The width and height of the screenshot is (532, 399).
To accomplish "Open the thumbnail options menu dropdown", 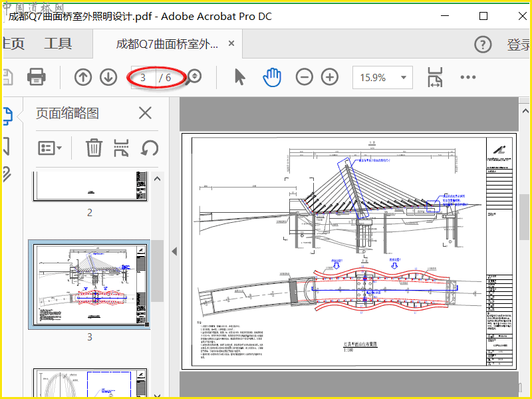I will (49, 148).
